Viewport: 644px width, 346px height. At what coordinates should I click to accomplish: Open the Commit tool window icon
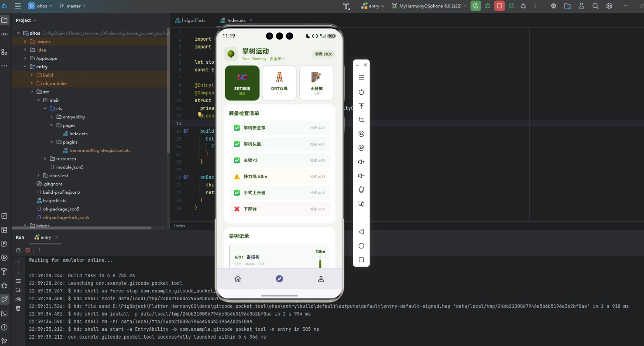tap(4, 34)
